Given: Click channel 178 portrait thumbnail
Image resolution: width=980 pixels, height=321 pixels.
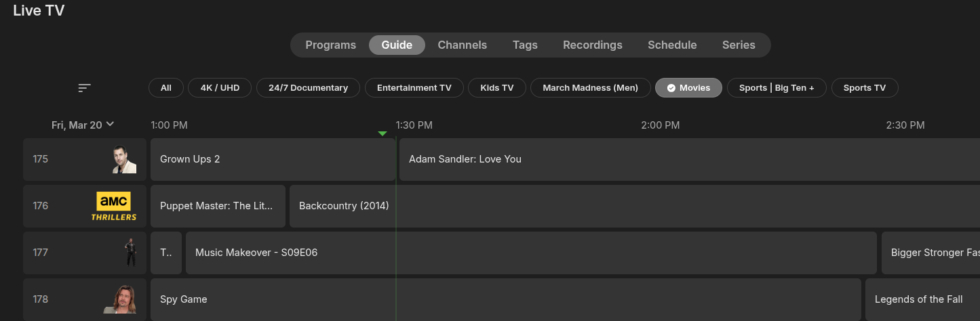Looking at the screenshot, I should pyautogui.click(x=120, y=299).
